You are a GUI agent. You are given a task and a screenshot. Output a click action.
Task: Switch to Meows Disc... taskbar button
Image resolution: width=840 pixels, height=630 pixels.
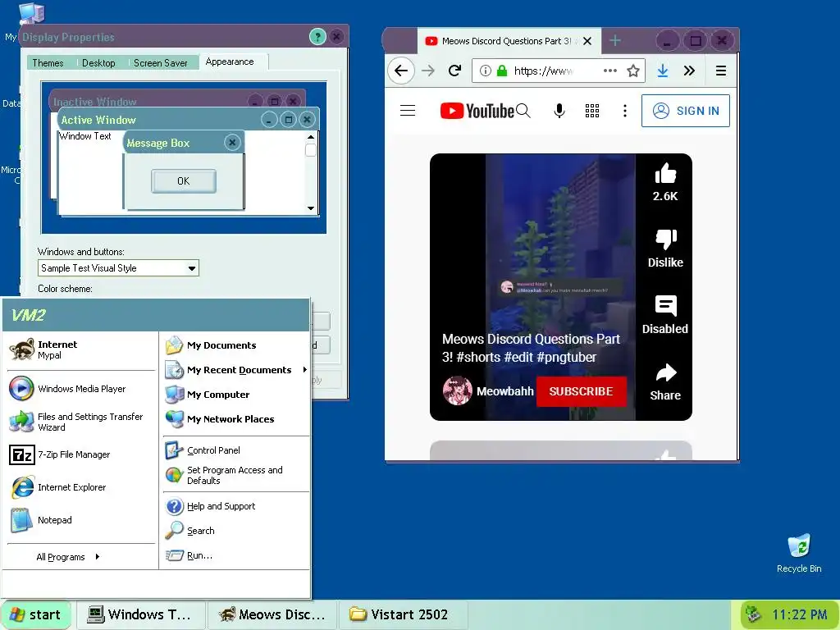tap(272, 614)
